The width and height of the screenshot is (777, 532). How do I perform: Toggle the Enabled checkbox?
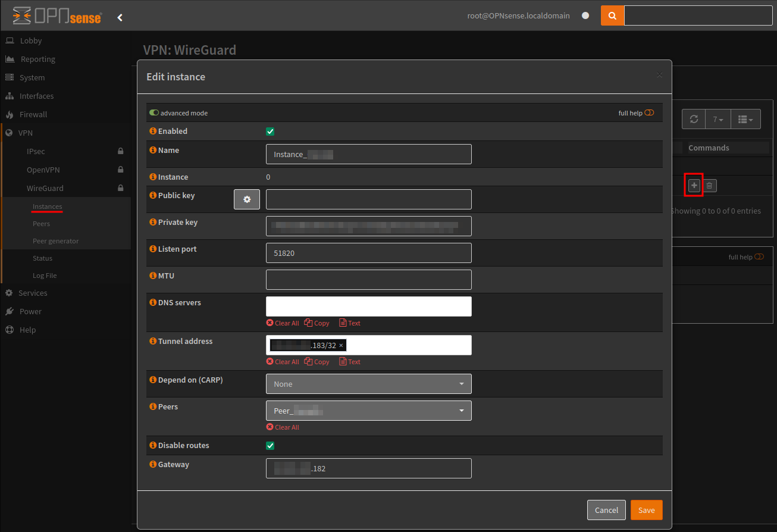click(270, 132)
